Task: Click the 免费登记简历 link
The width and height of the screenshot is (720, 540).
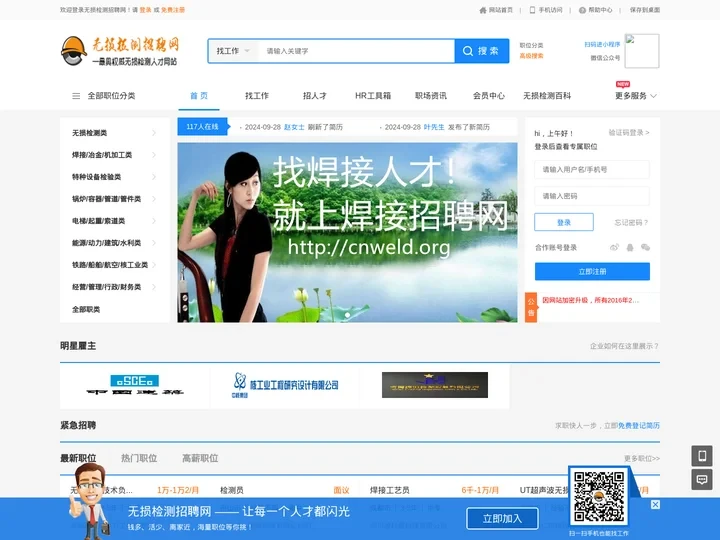Action: coord(639,426)
